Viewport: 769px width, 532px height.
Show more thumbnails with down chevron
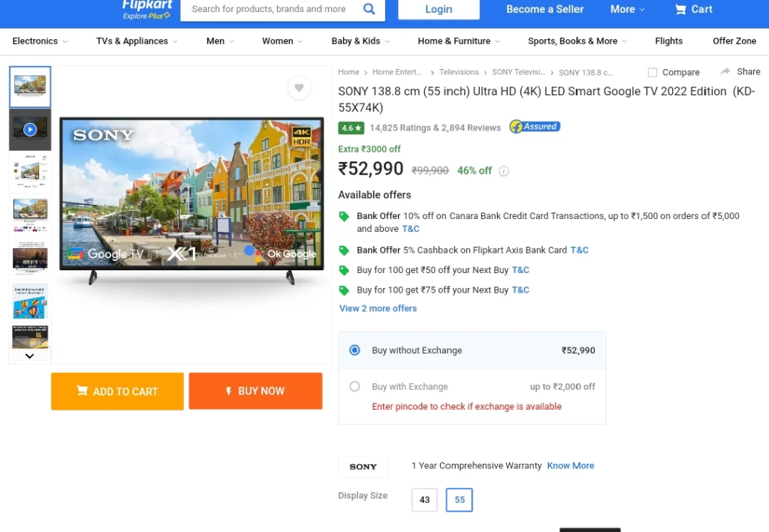pos(29,356)
